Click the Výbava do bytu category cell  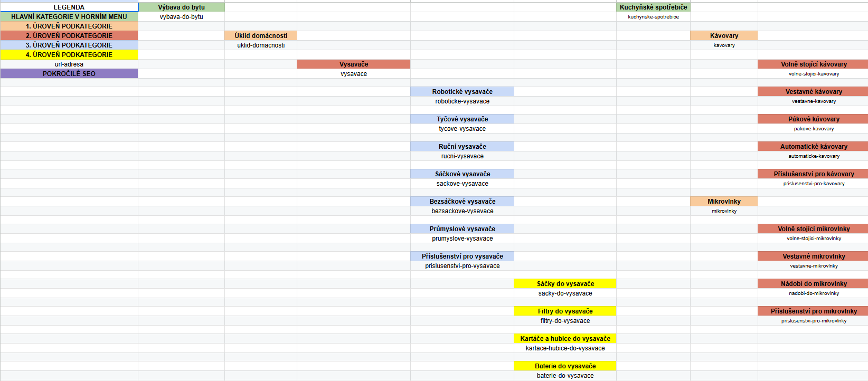pos(181,7)
